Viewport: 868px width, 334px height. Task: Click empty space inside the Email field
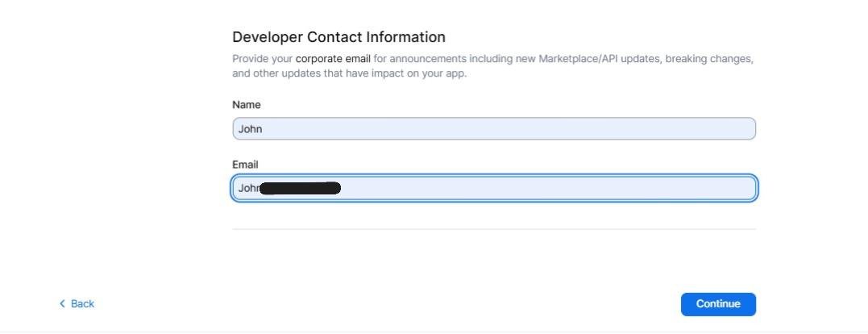click(x=564, y=188)
